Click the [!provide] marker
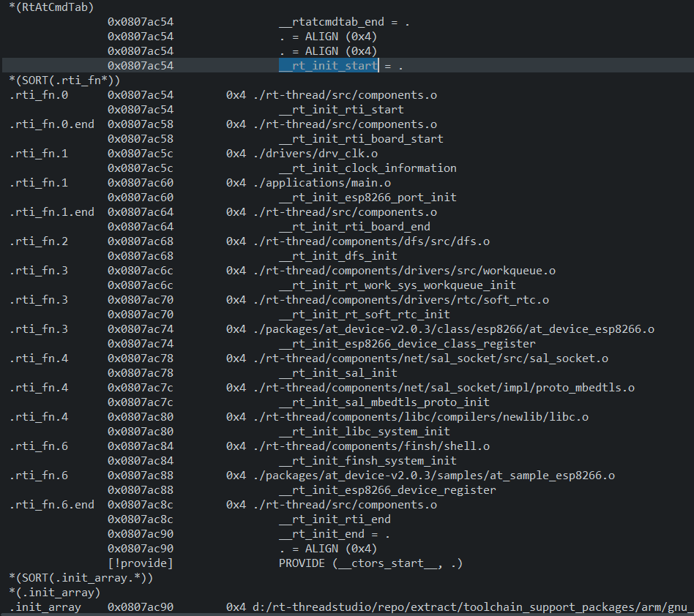Screen dimensions: 694x616 [141, 563]
